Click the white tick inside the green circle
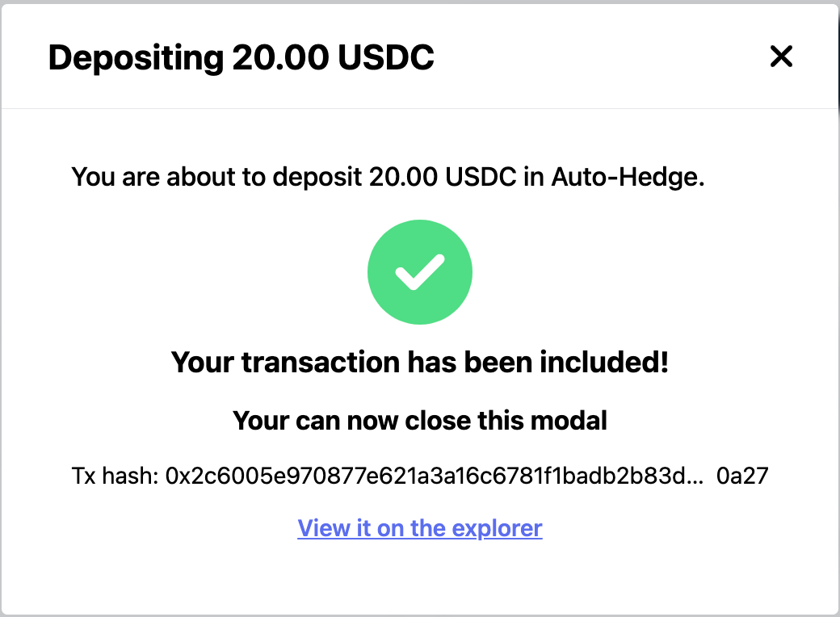Image resolution: width=840 pixels, height=617 pixels. (x=419, y=272)
